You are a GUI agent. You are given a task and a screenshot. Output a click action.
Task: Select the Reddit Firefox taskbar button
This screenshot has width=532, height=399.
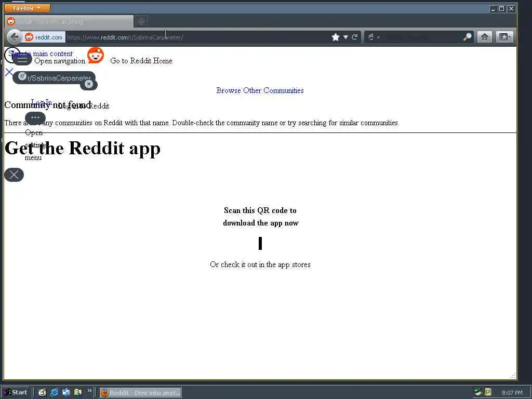point(140,393)
